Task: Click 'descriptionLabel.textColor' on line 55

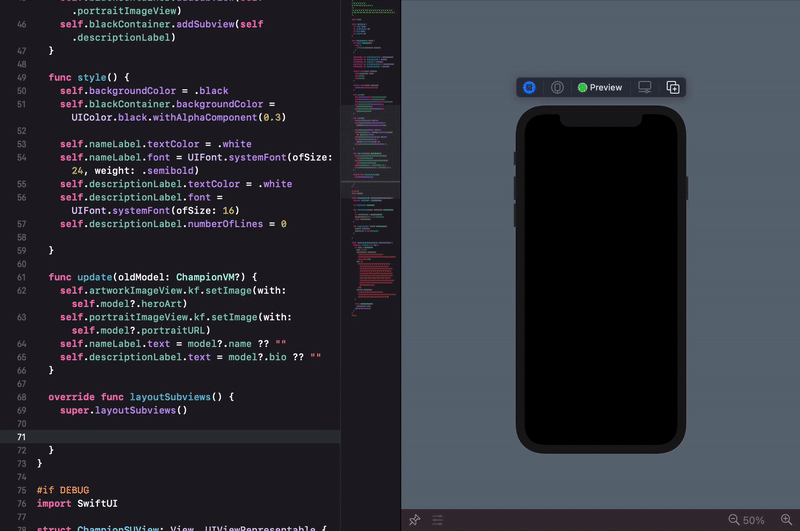Action: (x=164, y=184)
